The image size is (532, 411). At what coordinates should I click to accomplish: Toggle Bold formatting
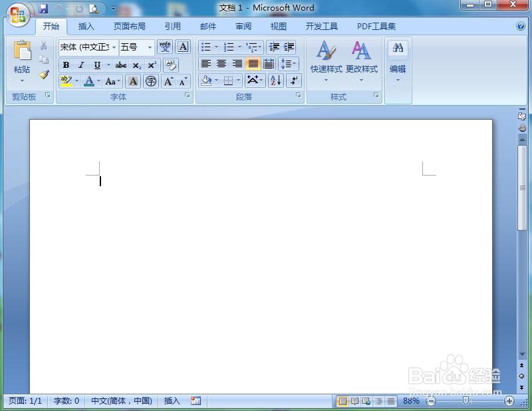coord(66,65)
